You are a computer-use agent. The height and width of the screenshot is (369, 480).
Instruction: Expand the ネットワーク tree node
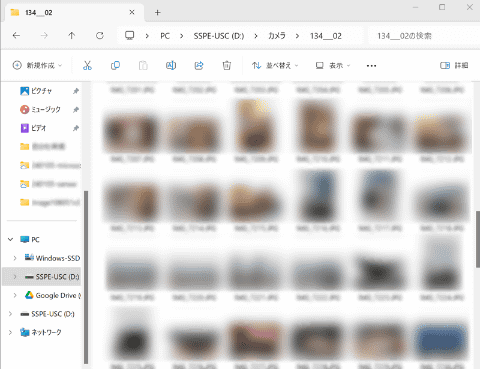[x=11, y=332]
